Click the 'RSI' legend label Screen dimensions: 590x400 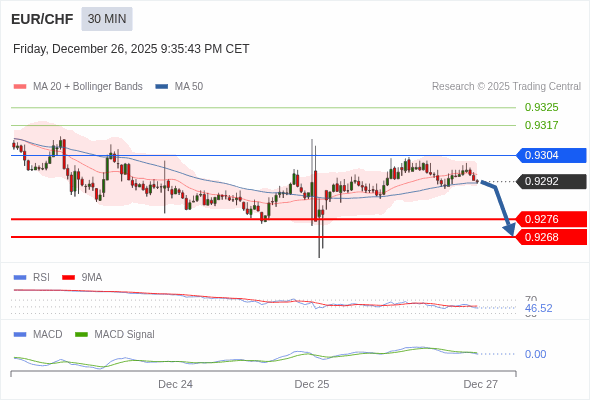click(x=41, y=278)
